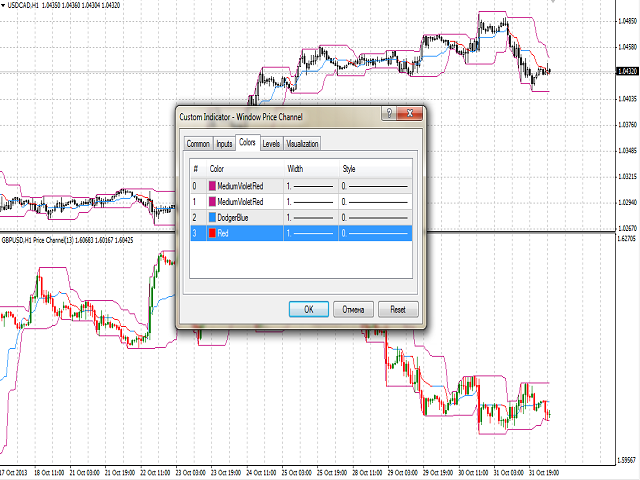Click the OK button
Image resolution: width=640 pixels, height=480 pixels.
pyautogui.click(x=309, y=309)
